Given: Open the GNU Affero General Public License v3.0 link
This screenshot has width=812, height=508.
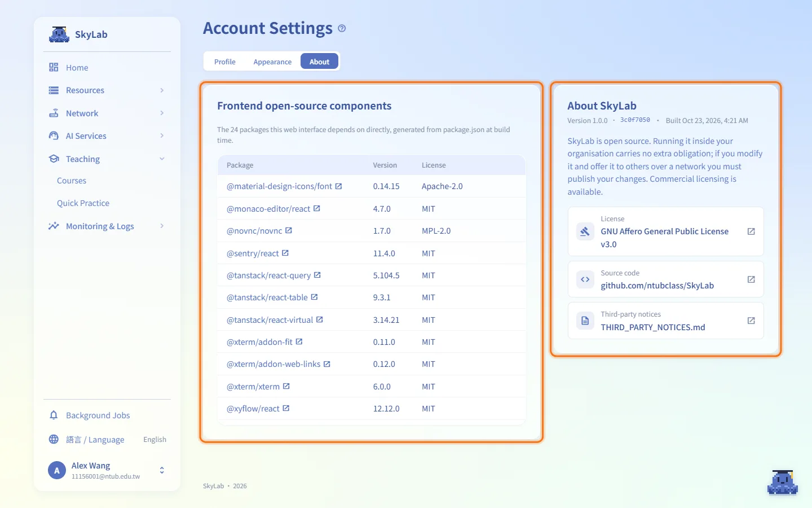Looking at the screenshot, I should (666, 231).
